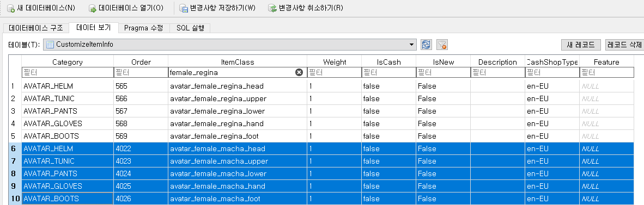Click the Description column header

(x=497, y=63)
